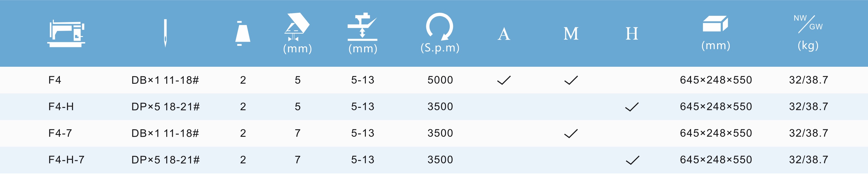Click the sewing speed rotation icon
Image resolution: width=868 pixels, height=174 pixels.
[440, 26]
